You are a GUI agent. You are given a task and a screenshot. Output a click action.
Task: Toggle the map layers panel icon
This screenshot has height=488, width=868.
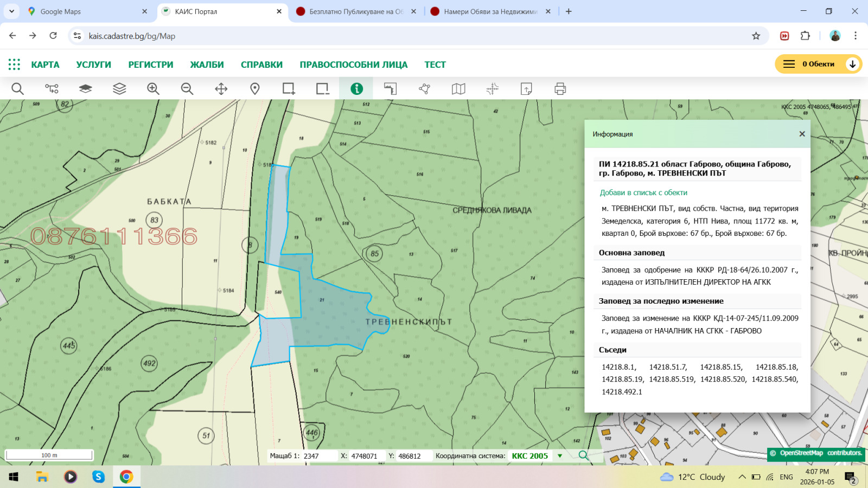coord(119,88)
